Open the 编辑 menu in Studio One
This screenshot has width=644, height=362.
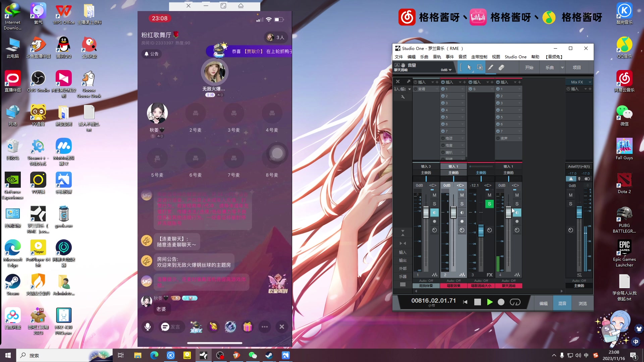click(412, 57)
